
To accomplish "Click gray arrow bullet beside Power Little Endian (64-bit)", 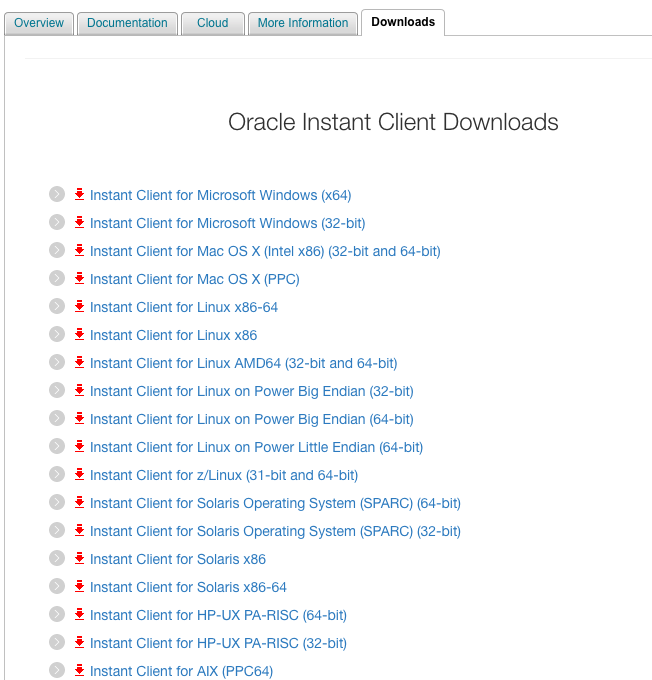I will (x=57, y=446).
